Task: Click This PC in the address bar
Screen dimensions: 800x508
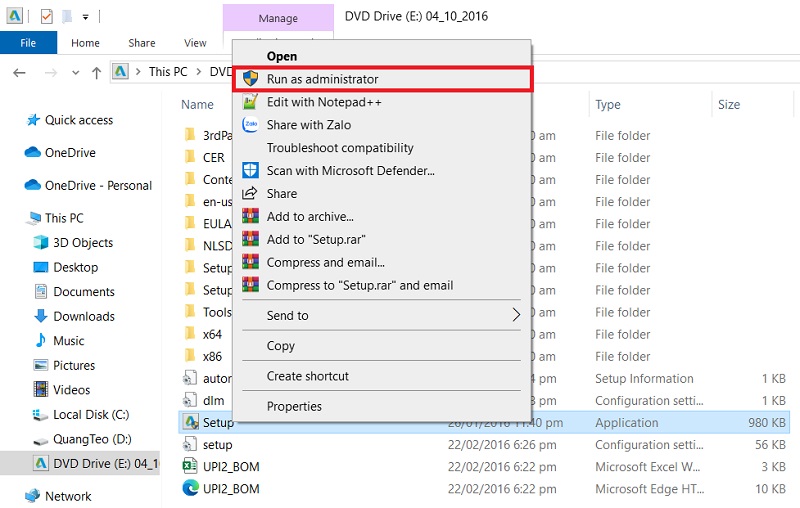Action: click(168, 71)
